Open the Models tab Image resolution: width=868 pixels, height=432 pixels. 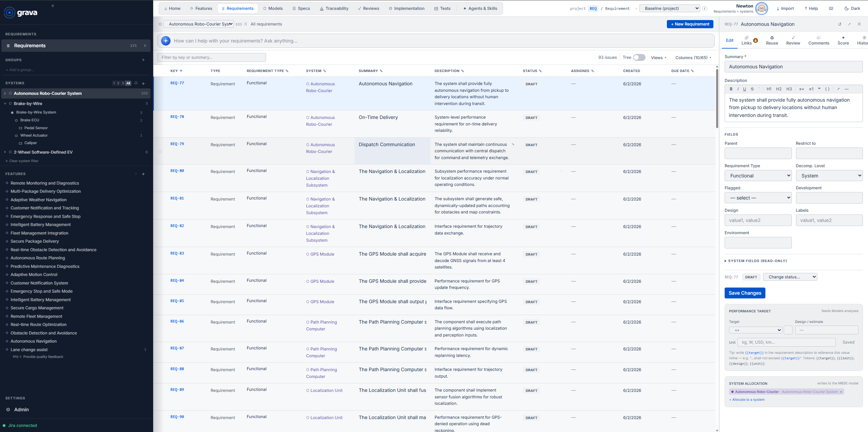273,8
